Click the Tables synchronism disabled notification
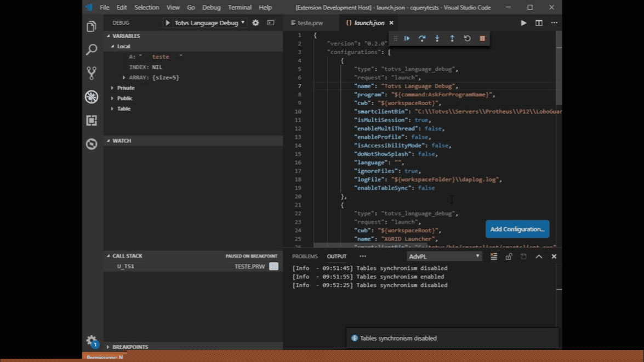 (453, 338)
